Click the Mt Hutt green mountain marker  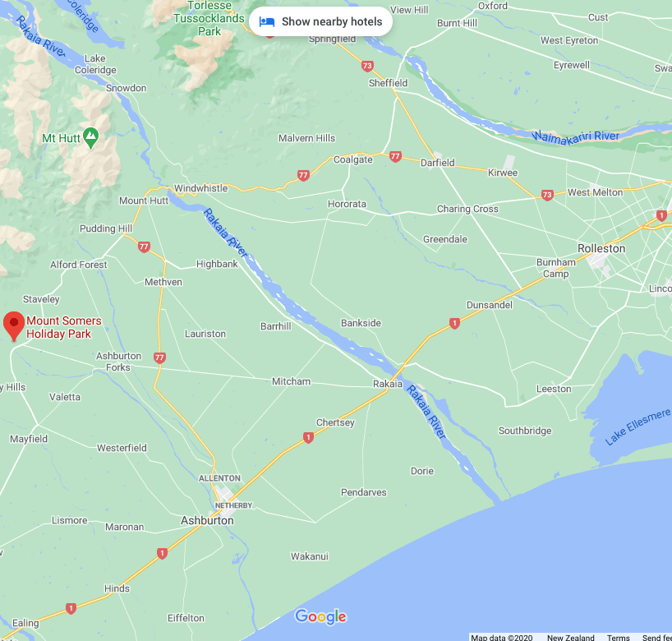91,137
